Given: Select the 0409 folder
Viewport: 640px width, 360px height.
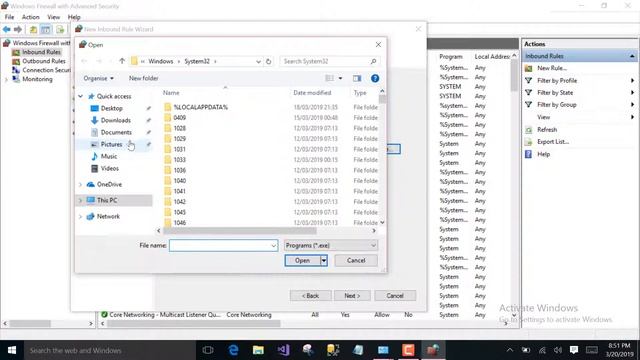Looking at the screenshot, I should [x=180, y=118].
